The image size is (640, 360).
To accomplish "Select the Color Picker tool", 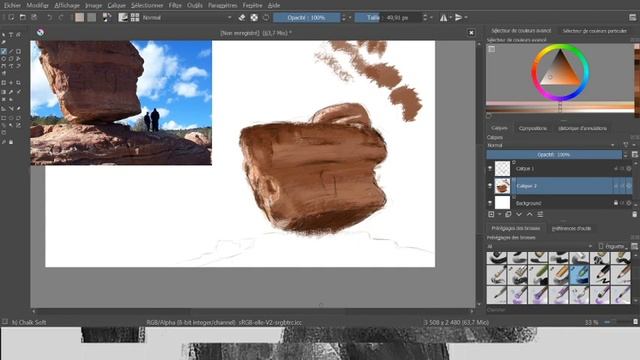I will point(11,92).
